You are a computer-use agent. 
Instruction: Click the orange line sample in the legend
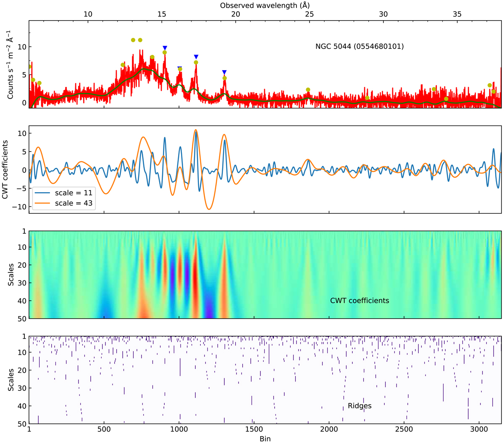(42, 204)
